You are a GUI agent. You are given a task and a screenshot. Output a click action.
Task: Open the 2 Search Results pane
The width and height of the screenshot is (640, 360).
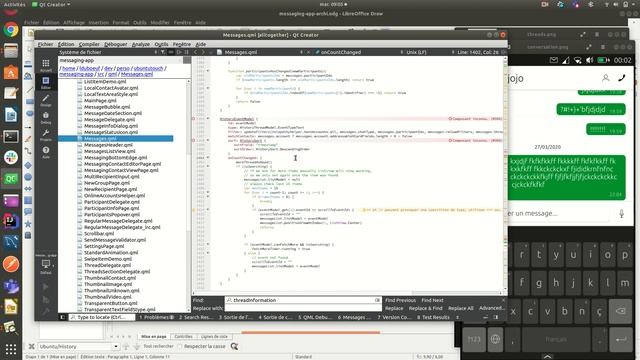(196, 317)
